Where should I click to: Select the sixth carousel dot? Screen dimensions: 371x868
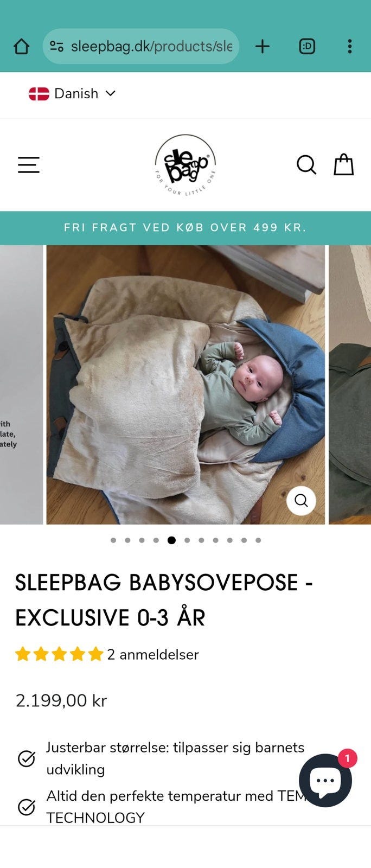[187, 540]
